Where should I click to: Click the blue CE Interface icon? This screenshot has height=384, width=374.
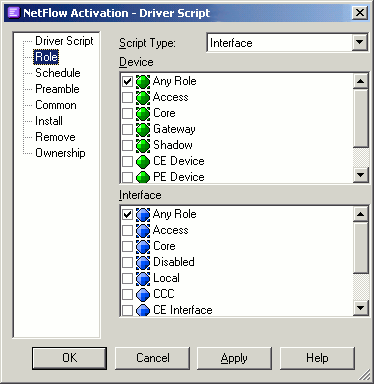click(x=143, y=310)
